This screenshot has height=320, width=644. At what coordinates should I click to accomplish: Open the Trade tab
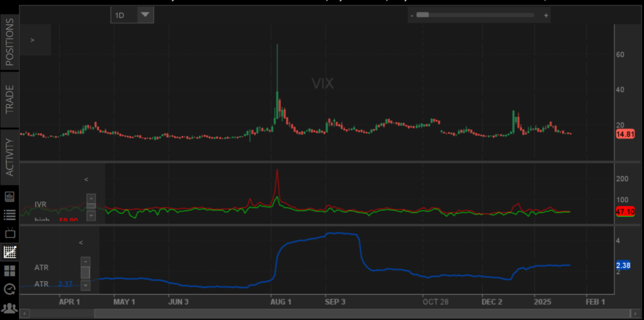9,101
